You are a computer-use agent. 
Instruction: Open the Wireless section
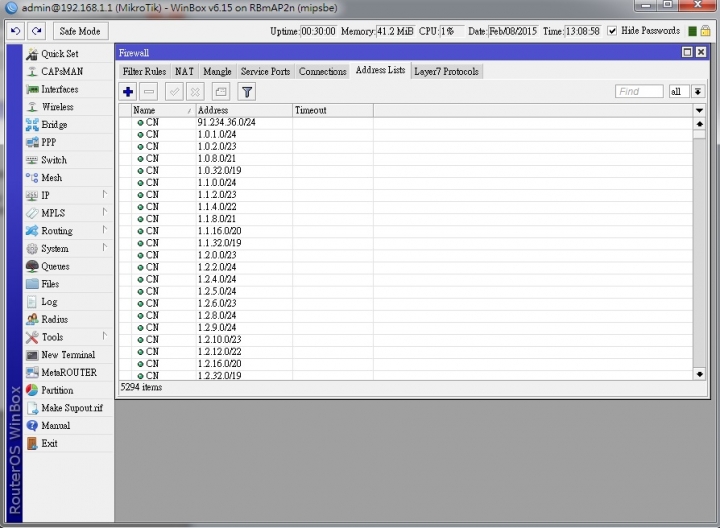68,107
